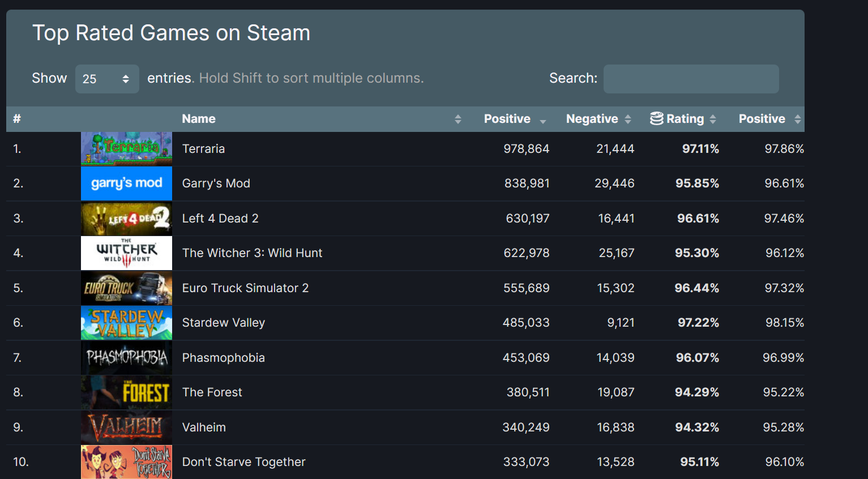This screenshot has height=479, width=868.
Task: Click the Left 4 Dead 2 thumbnail
Action: pyautogui.click(x=126, y=219)
